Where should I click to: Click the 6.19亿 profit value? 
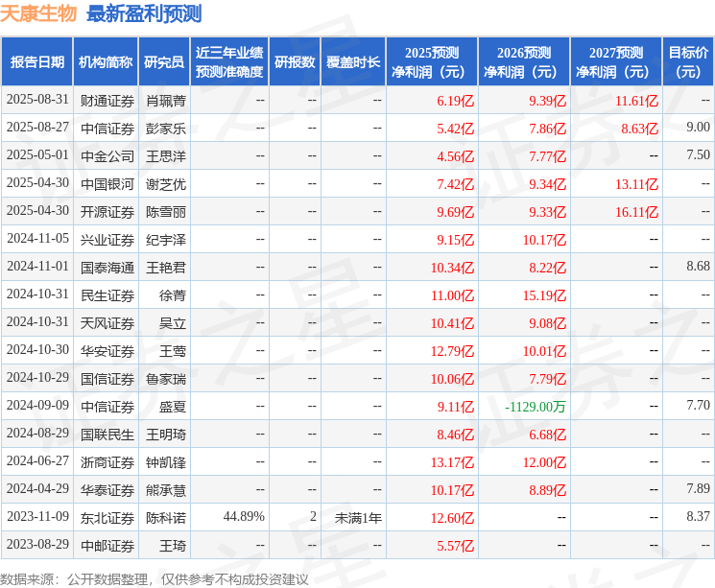[x=456, y=101]
